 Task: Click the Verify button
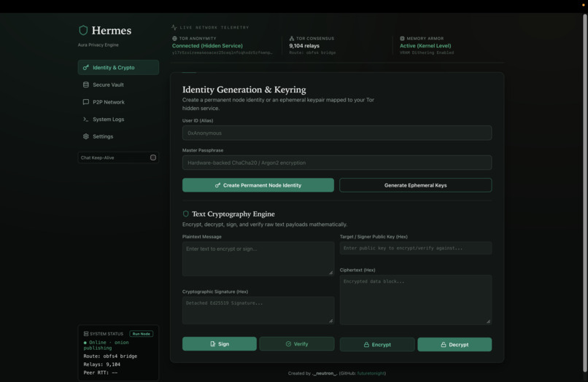coord(297,344)
